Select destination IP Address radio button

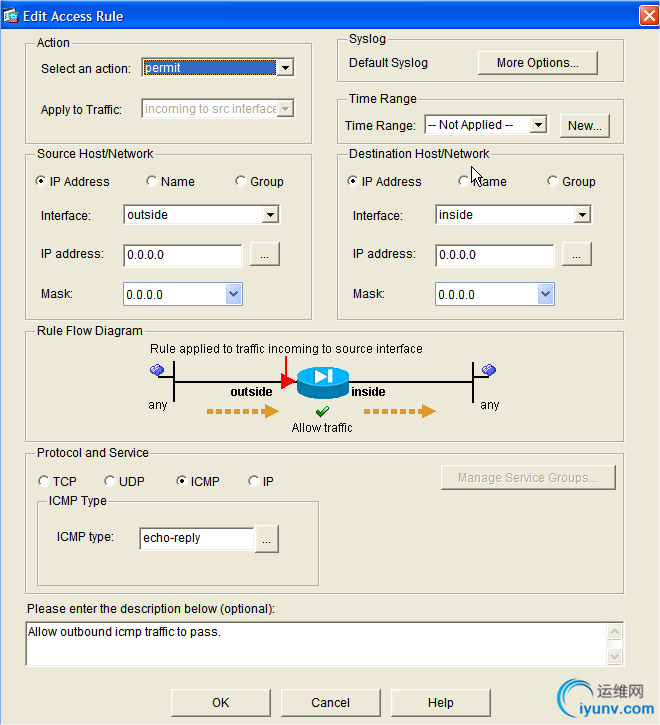(x=353, y=181)
